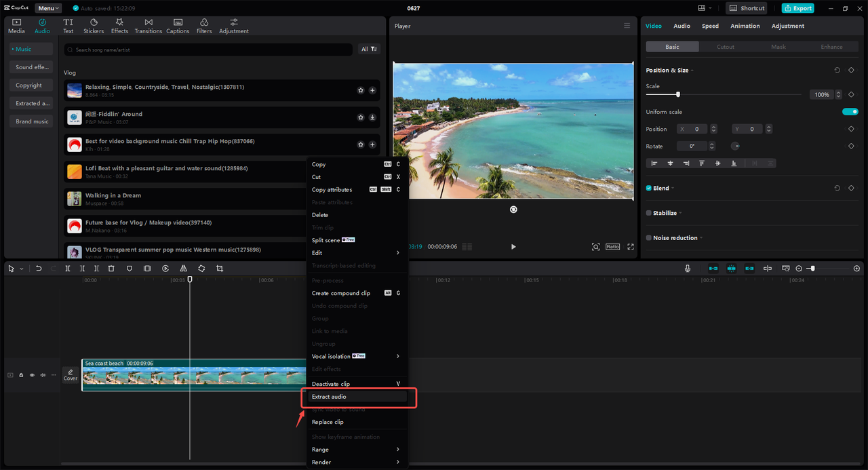The height and width of the screenshot is (470, 868).
Task: Open the Menu dropdown in the title bar
Action: 48,8
